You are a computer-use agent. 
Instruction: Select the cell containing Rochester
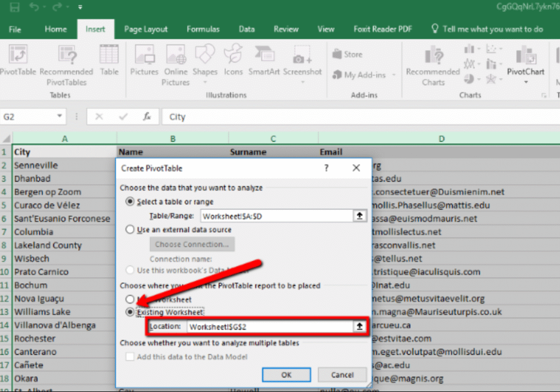coord(65,338)
